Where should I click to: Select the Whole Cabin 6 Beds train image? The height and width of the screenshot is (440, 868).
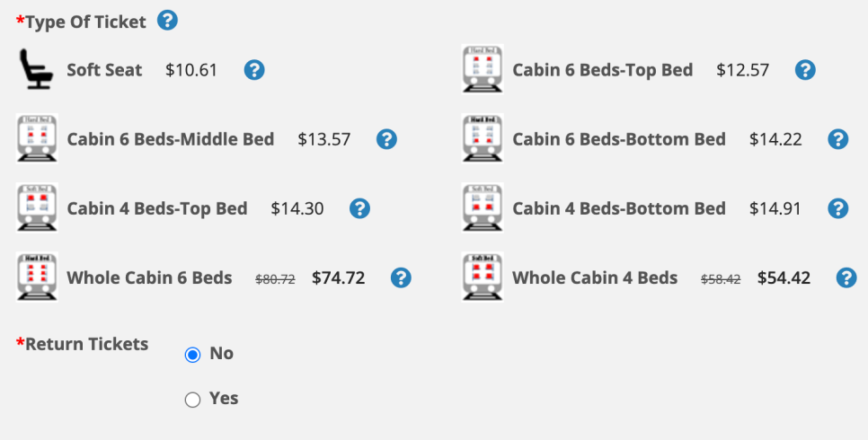(37, 277)
